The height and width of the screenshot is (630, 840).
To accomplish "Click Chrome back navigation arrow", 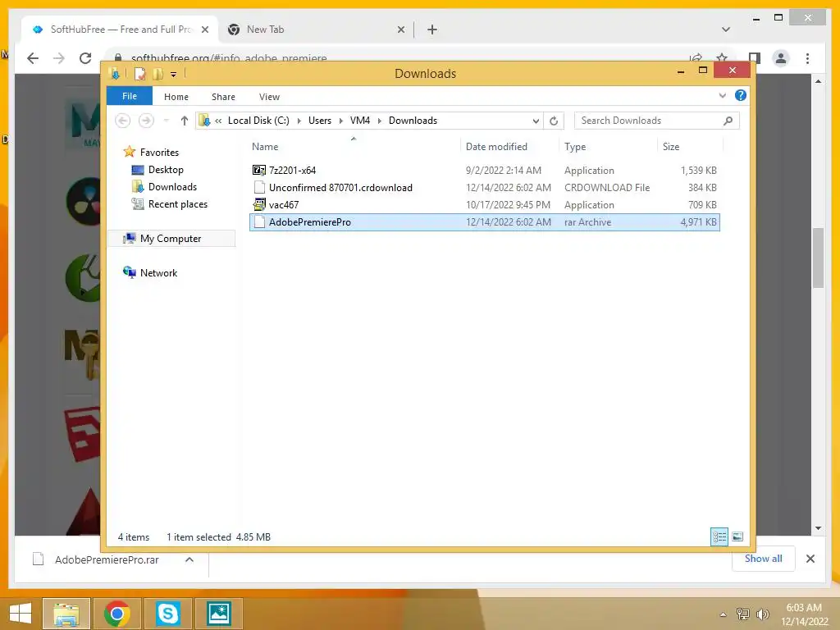I will coord(33,58).
